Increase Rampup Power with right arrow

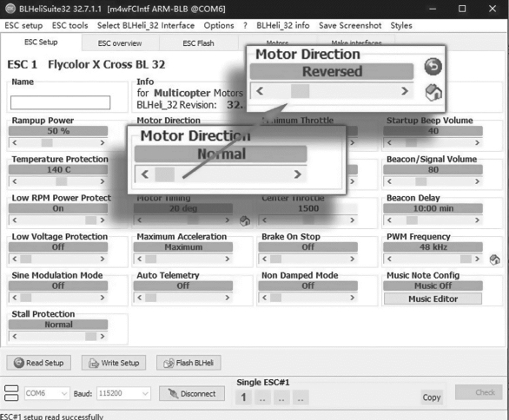[x=102, y=142]
